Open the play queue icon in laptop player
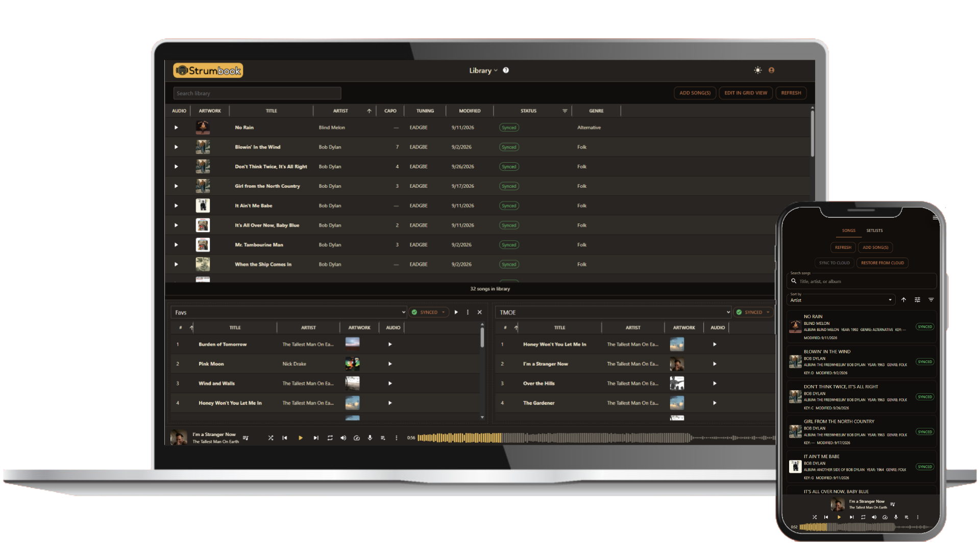The image size is (980, 560). click(x=383, y=438)
